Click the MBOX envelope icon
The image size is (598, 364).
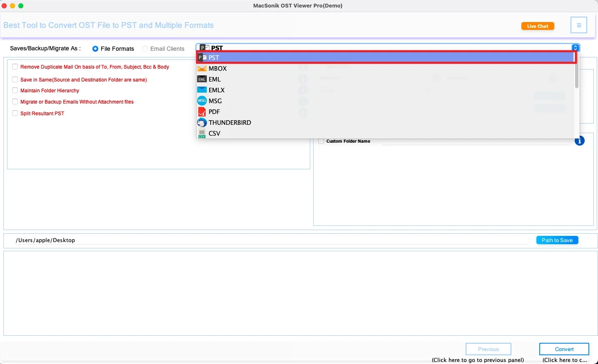[x=202, y=68]
